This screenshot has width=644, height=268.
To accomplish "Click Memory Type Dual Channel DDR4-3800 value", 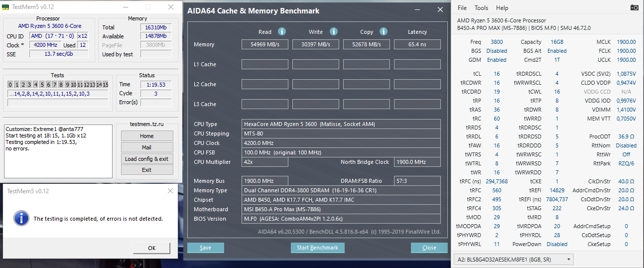I will [x=341, y=190].
